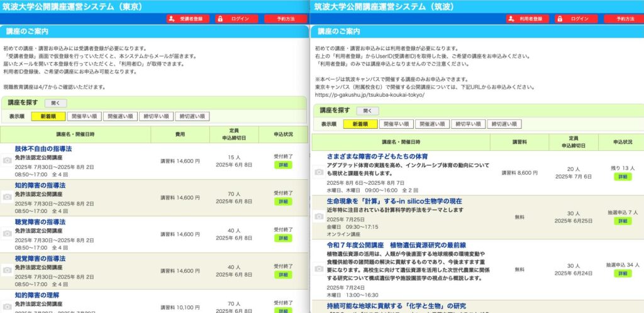Open the 聴覚障害の指導法 course link
644x313 pixels.
click(x=40, y=222)
